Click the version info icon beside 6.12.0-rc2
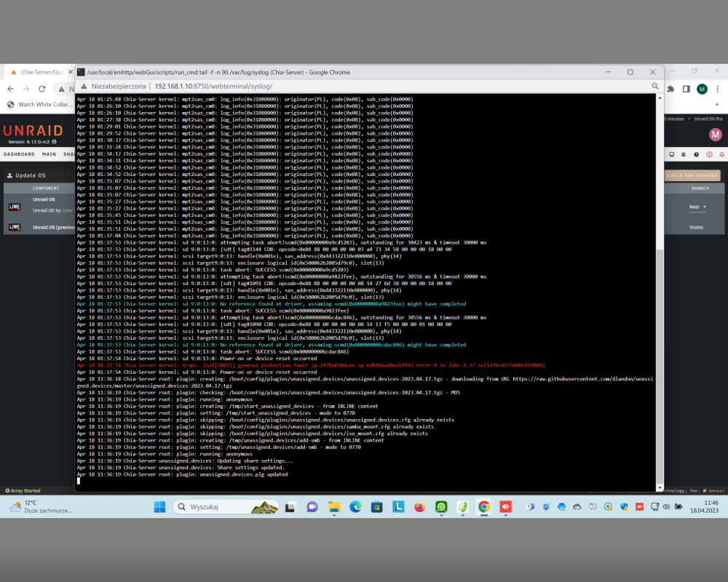Viewport: 728px width, 582px height. click(x=55, y=142)
